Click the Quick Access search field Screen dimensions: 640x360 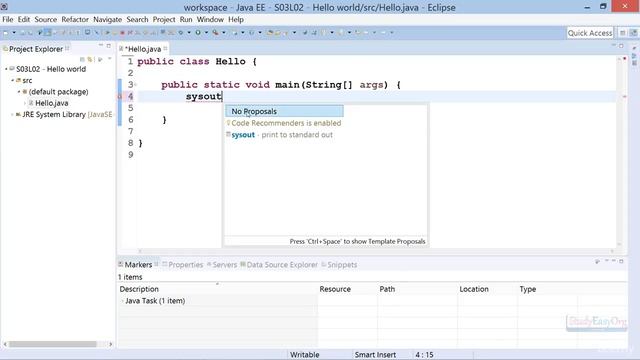pyautogui.click(x=590, y=33)
